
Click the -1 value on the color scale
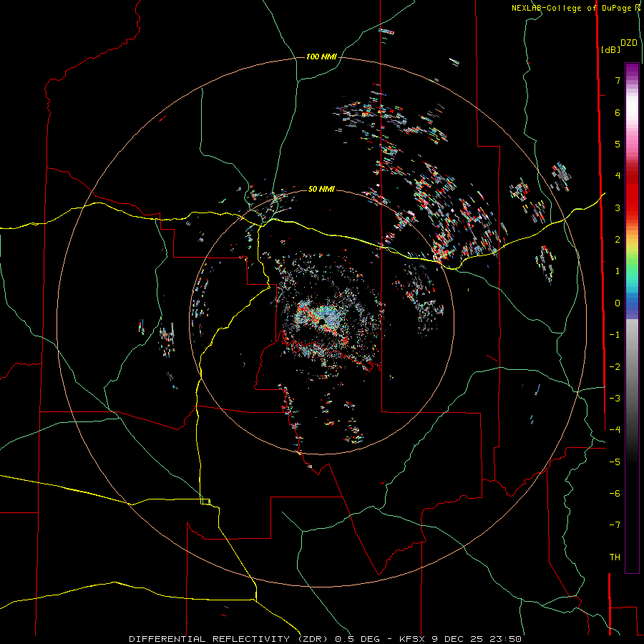(615, 335)
